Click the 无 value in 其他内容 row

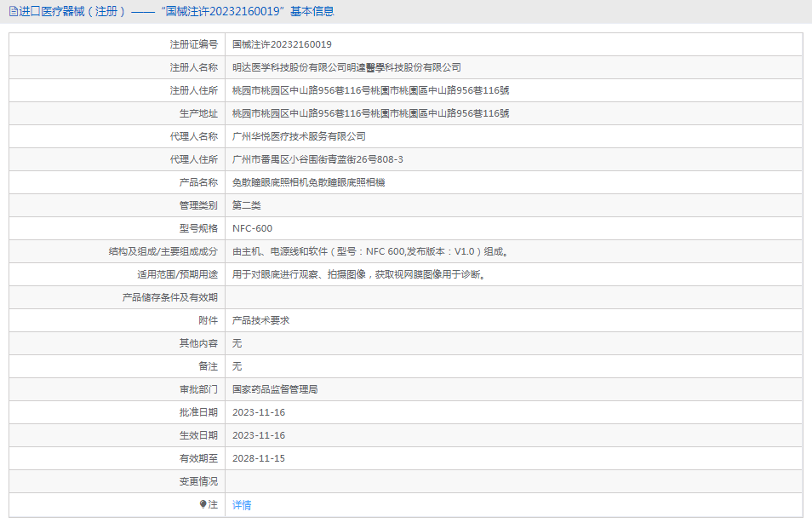[237, 343]
